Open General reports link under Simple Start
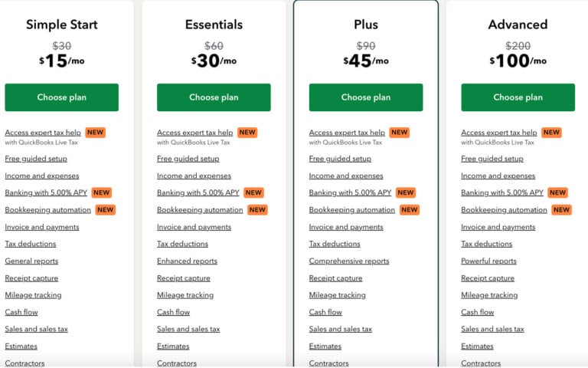Screen dimensions: 588x368 pos(31,261)
